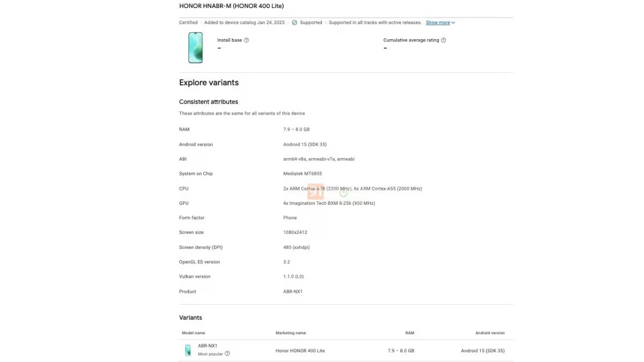This screenshot has height=362, width=644.
Task: Click the checkmark badge next to Supported
Action: tap(294, 23)
